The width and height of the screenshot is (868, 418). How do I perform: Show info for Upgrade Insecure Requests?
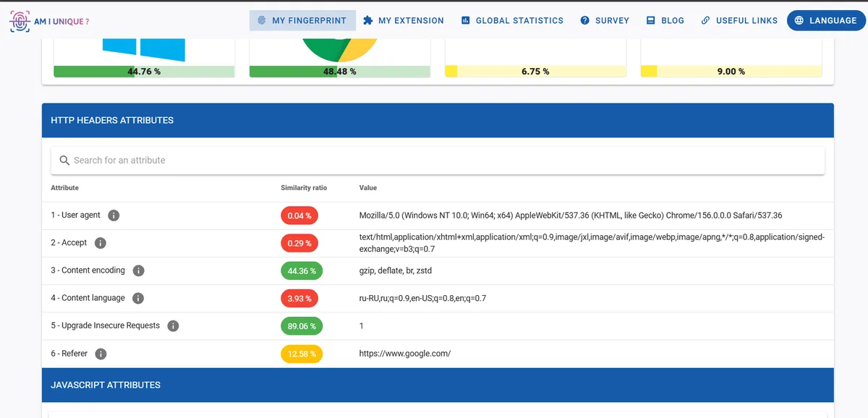point(173,325)
